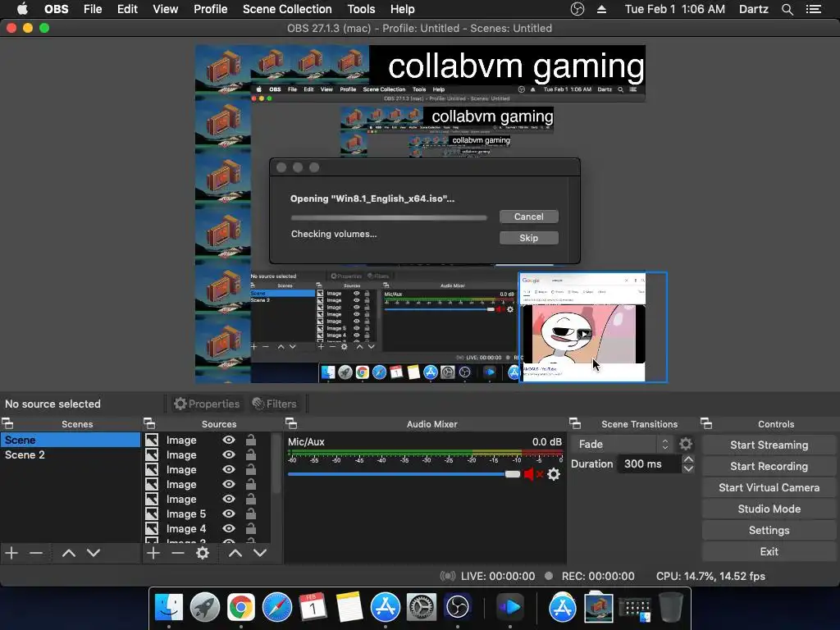Click the ISO opening progress bar
840x630 pixels.
pyautogui.click(x=389, y=218)
